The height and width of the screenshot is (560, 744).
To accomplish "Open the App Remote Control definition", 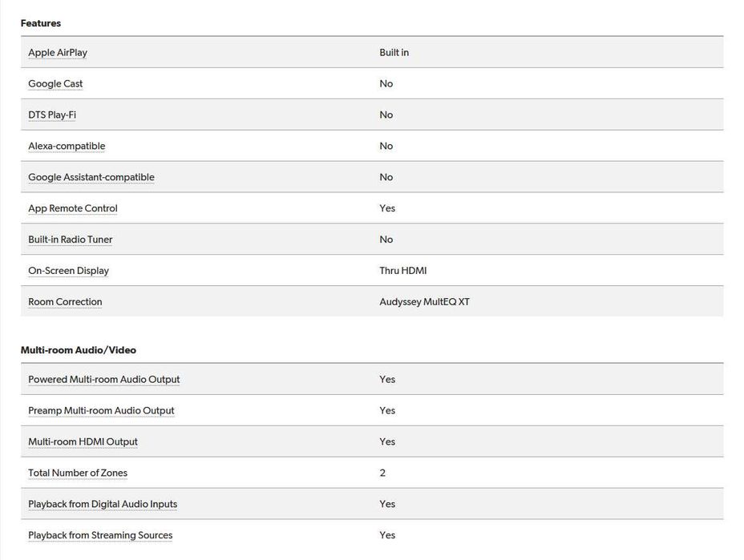I will click(73, 209).
